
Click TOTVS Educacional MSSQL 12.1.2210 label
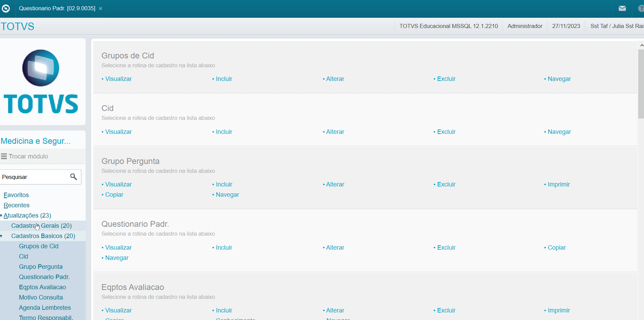pyautogui.click(x=449, y=26)
